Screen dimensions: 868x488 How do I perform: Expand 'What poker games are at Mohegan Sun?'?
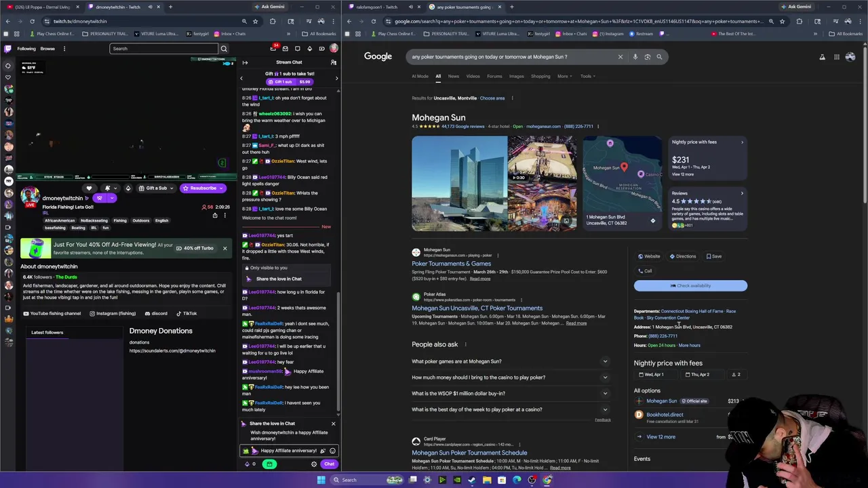tap(511, 361)
